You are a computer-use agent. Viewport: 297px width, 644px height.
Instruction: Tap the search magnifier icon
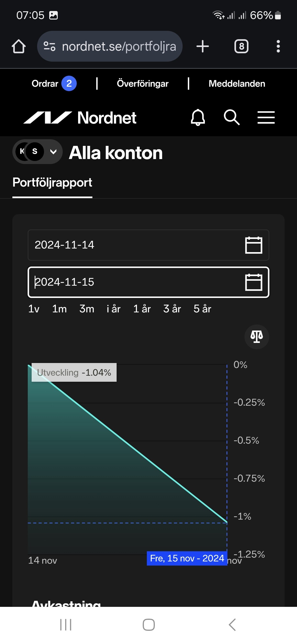232,118
